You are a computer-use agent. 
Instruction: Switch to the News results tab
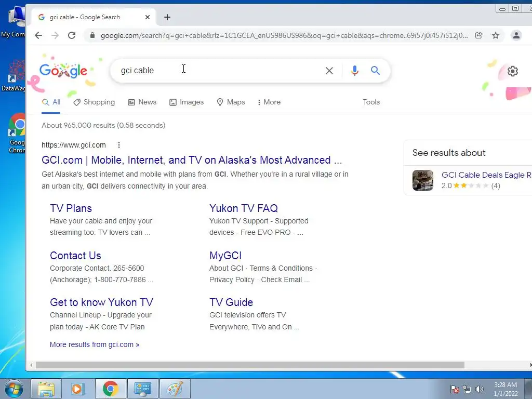click(x=142, y=102)
